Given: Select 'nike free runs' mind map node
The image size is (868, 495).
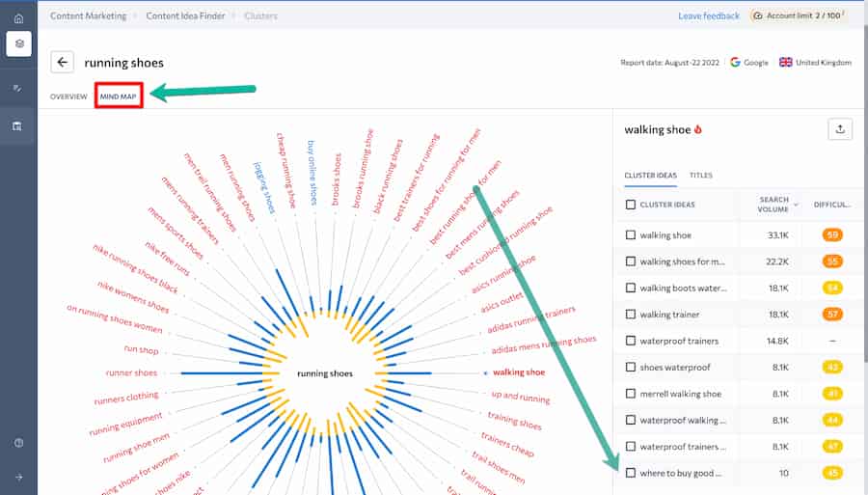Looking at the screenshot, I should (167, 258).
